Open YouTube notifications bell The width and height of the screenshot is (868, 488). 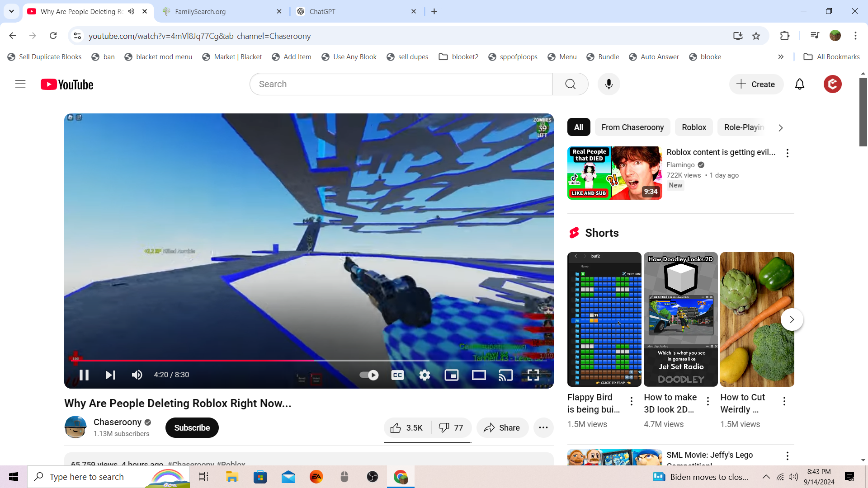[799, 84]
